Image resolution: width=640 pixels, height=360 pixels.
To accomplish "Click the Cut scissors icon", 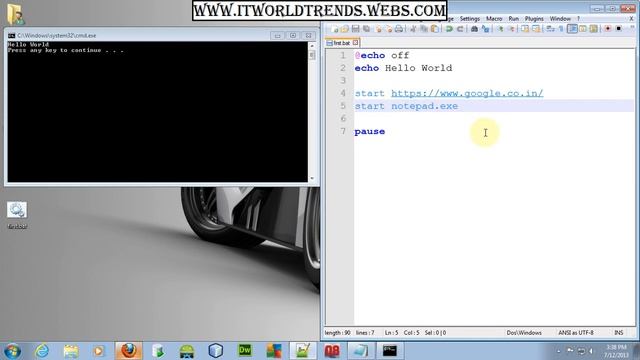I will [x=413, y=29].
